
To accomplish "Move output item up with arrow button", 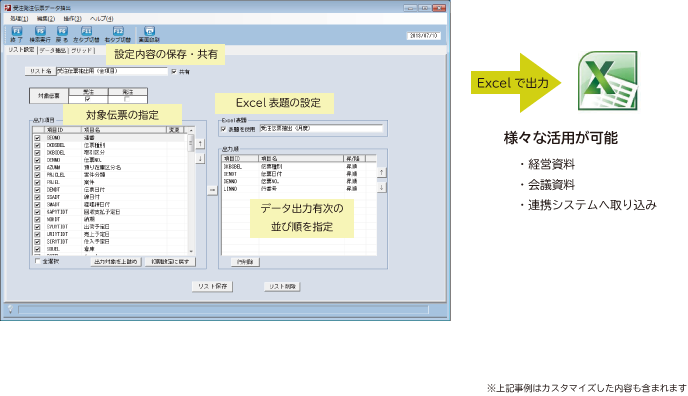I will 200,143.
